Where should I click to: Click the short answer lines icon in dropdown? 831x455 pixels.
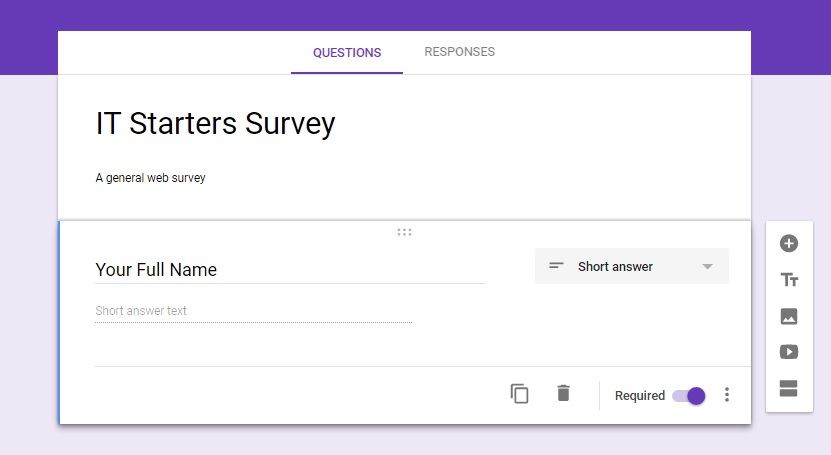pyautogui.click(x=556, y=266)
